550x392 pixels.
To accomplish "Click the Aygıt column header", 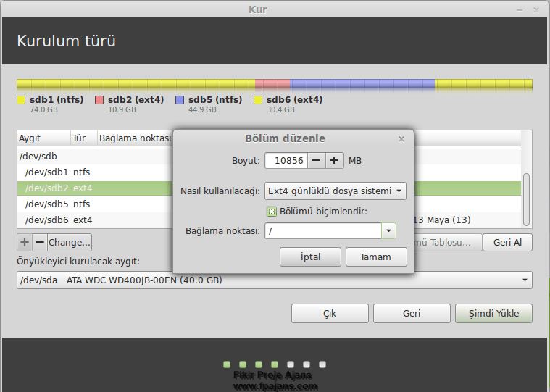I will [x=44, y=138].
